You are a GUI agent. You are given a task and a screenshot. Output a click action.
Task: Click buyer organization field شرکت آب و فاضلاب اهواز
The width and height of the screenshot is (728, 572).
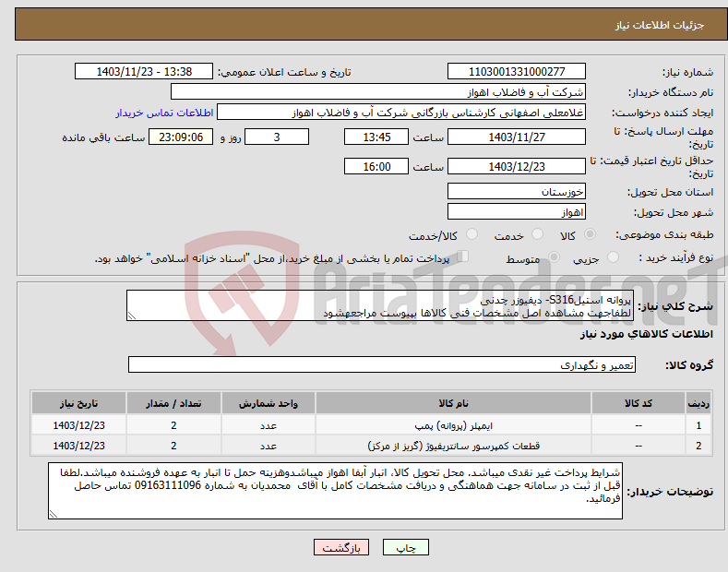(x=378, y=92)
